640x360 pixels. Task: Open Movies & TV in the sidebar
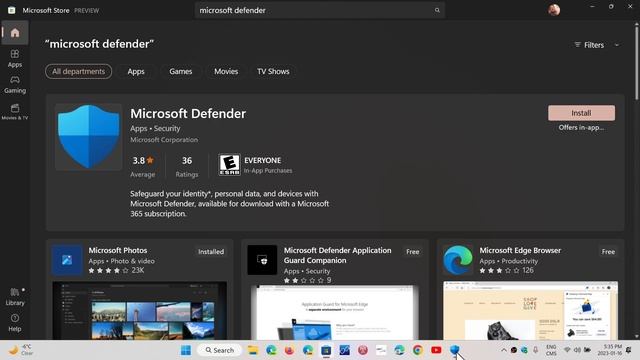click(x=15, y=112)
